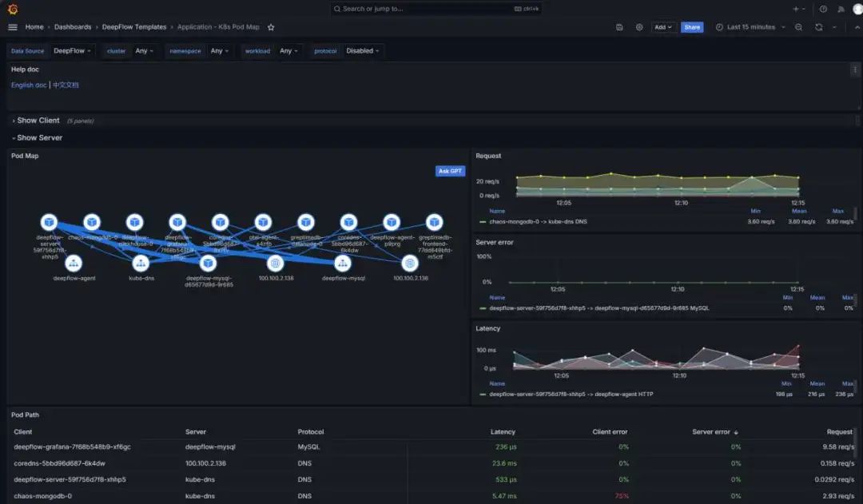
Task: Click Server error legend color line for MySQL series
Action: pos(483,308)
